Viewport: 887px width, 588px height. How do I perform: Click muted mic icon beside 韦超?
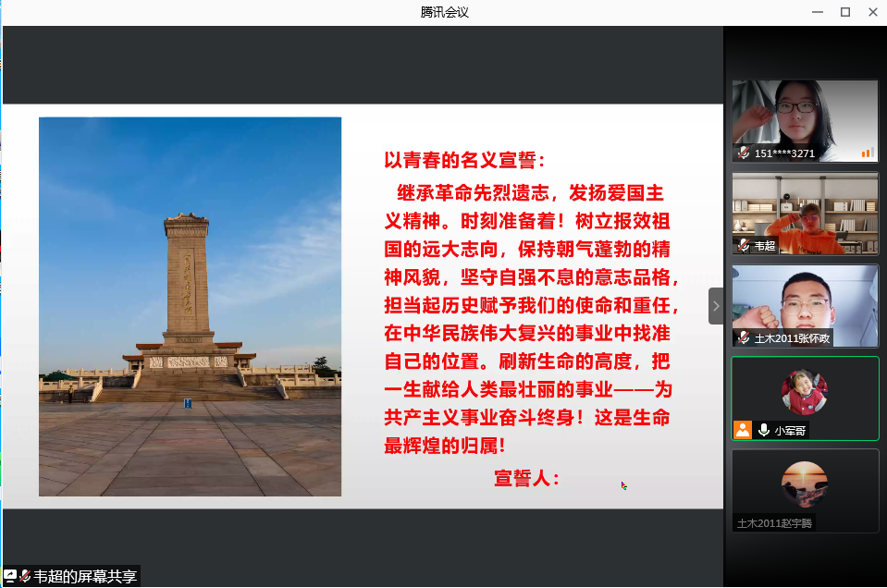pos(744,245)
